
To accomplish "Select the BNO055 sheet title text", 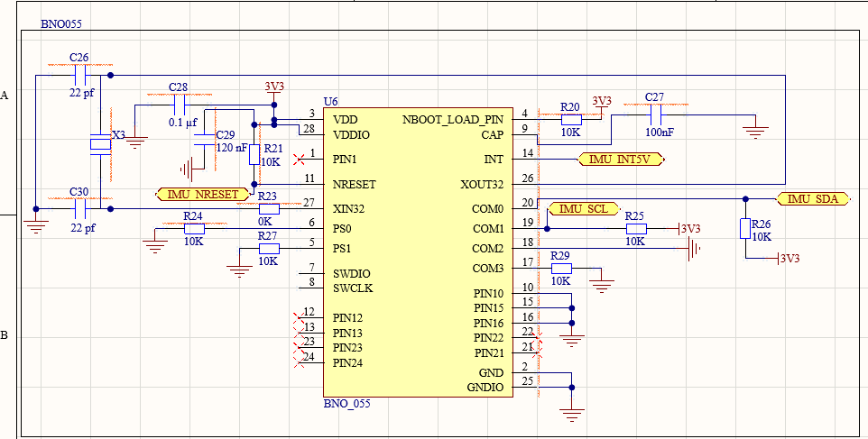I will pyautogui.click(x=62, y=24).
